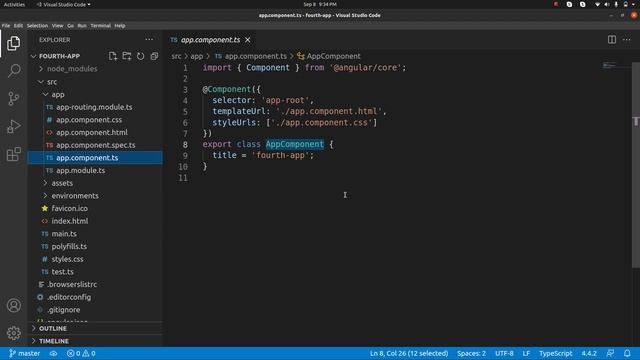Create a new folder in FOURTH-APP
This screenshot has height=360, width=640.
tap(127, 56)
